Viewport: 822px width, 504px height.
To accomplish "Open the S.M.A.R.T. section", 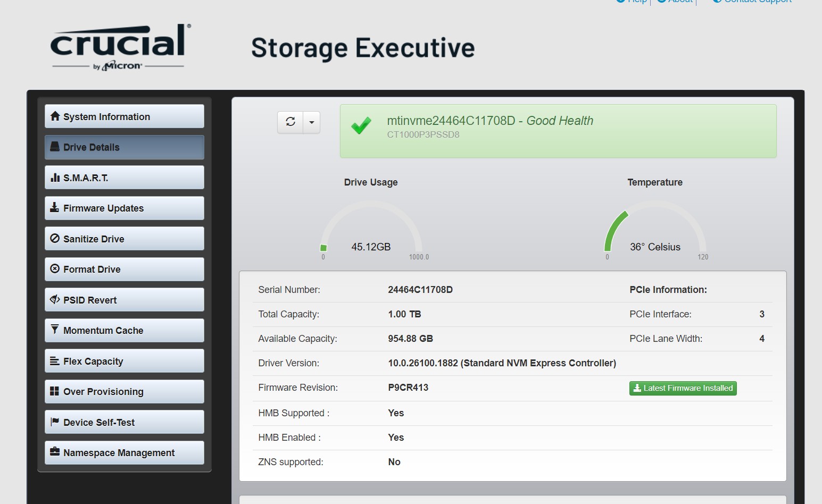I will coord(124,178).
